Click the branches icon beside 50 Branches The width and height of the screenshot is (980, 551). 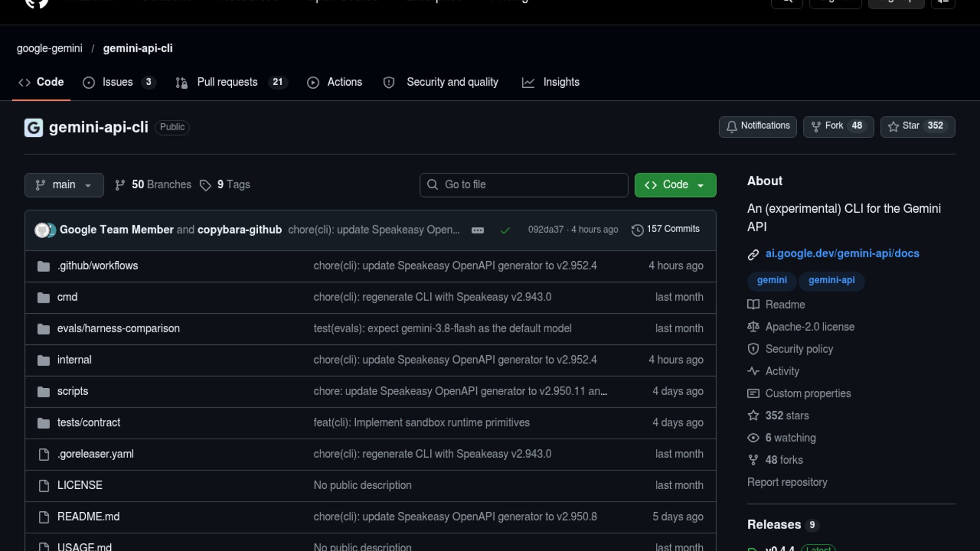point(120,185)
